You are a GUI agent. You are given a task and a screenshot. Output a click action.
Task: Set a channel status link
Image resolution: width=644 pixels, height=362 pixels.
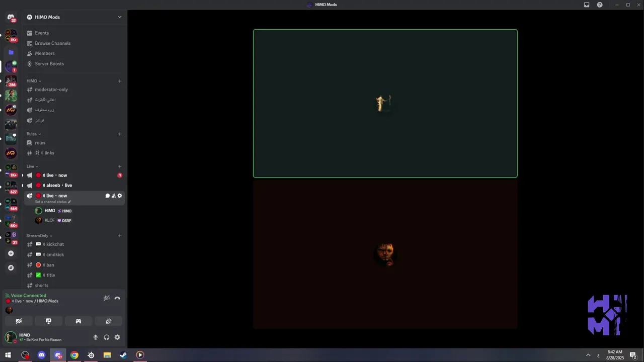tap(53, 202)
